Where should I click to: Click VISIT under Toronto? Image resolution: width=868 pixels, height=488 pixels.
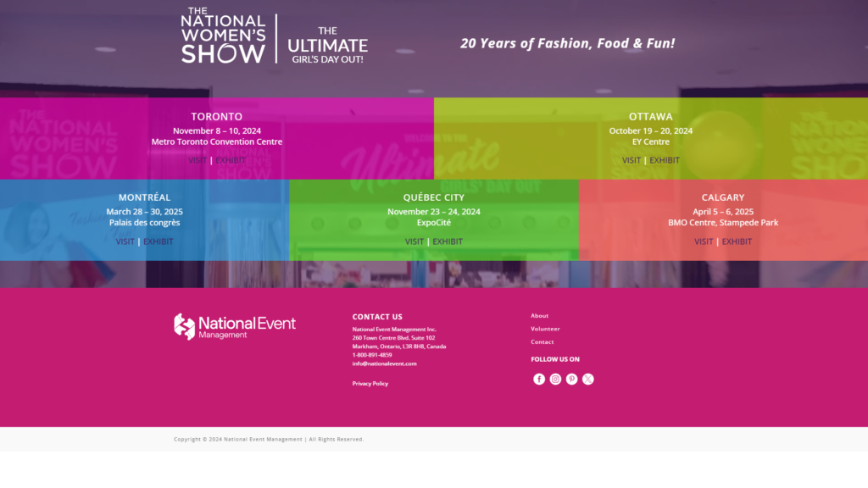coord(197,160)
